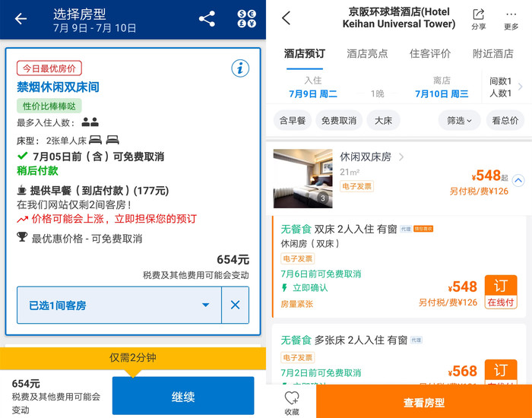Open the currency selector icon
The image size is (532, 418).
pos(247,19)
